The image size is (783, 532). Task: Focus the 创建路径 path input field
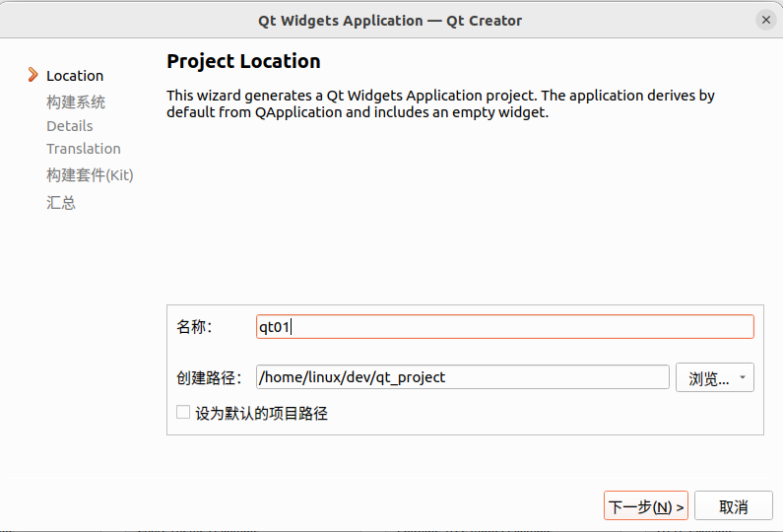click(462, 377)
